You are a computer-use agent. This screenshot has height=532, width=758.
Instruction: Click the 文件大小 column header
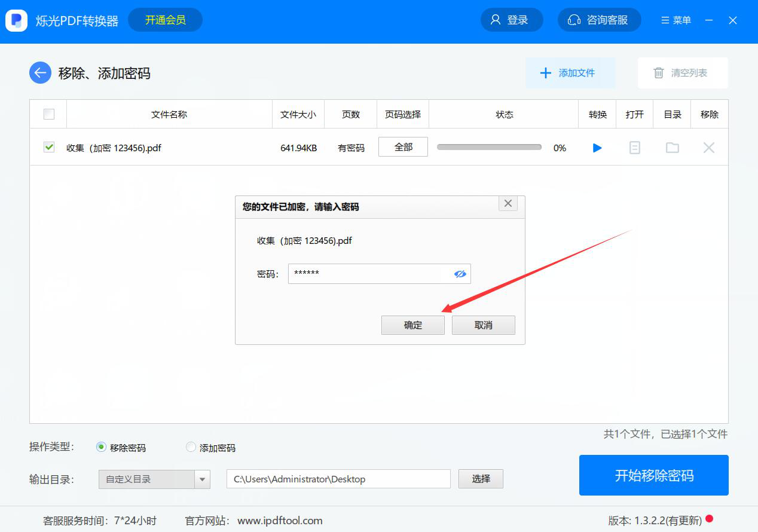coord(298,114)
